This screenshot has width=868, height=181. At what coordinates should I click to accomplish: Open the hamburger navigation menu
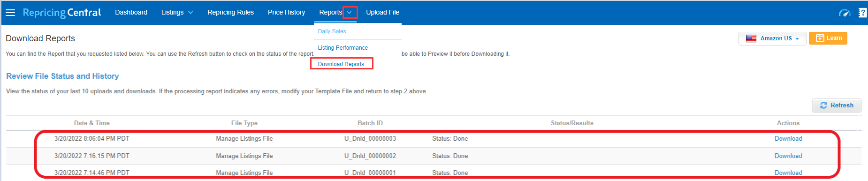(x=10, y=13)
